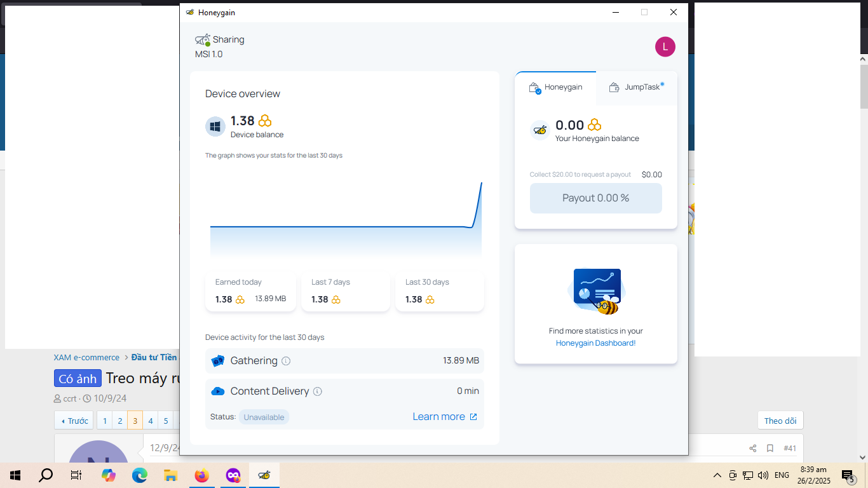
Task: Click the share icon on post #41
Action: point(753,449)
